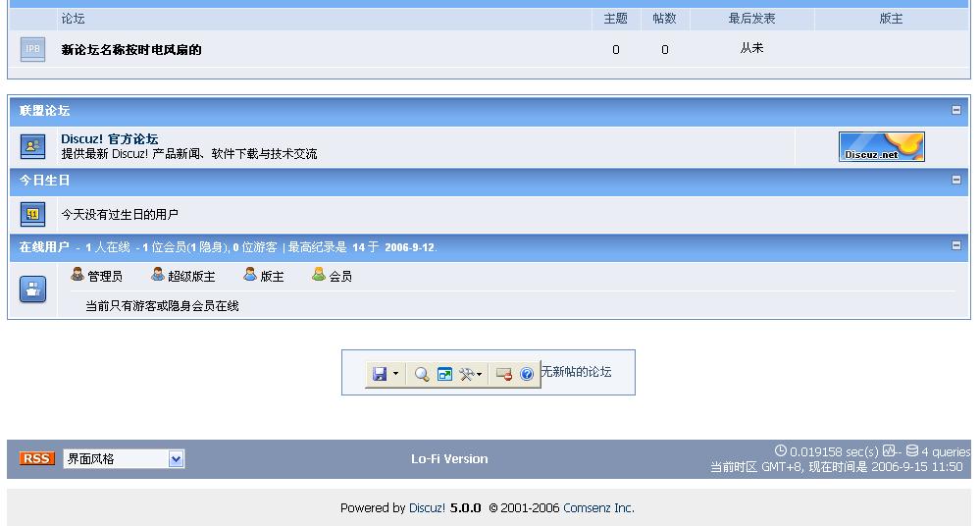980x526 pixels.
Task: Click the 今日生日 calendar icon
Action: 32,214
